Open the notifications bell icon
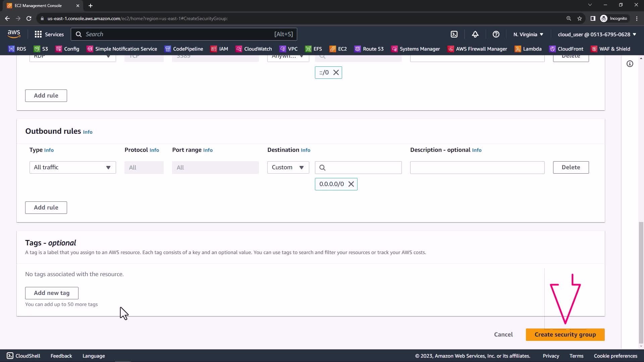Image resolution: width=644 pixels, height=362 pixels. point(475,34)
